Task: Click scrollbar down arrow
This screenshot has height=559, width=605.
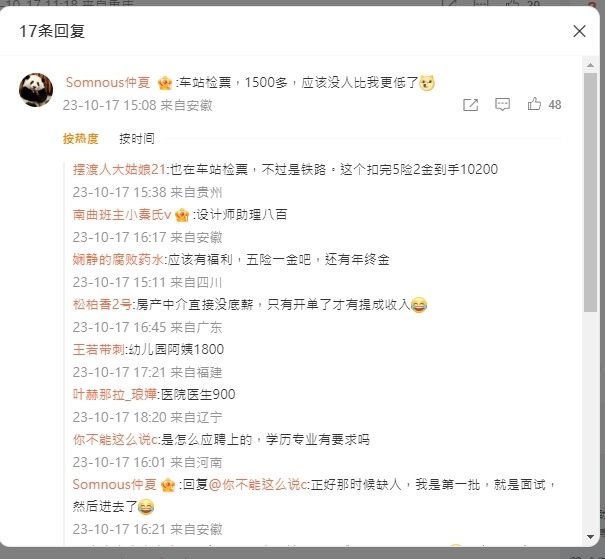Action: [590, 537]
